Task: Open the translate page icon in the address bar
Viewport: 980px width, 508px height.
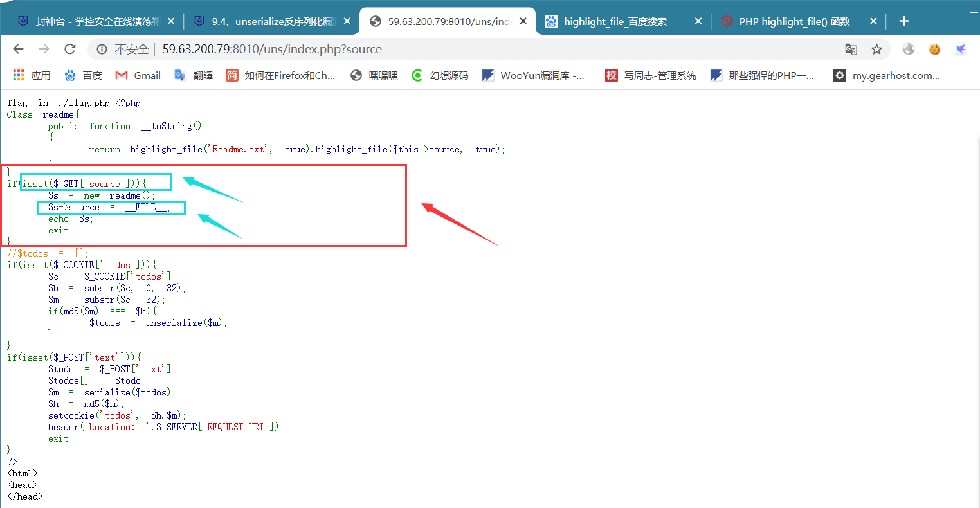Action: tap(851, 49)
